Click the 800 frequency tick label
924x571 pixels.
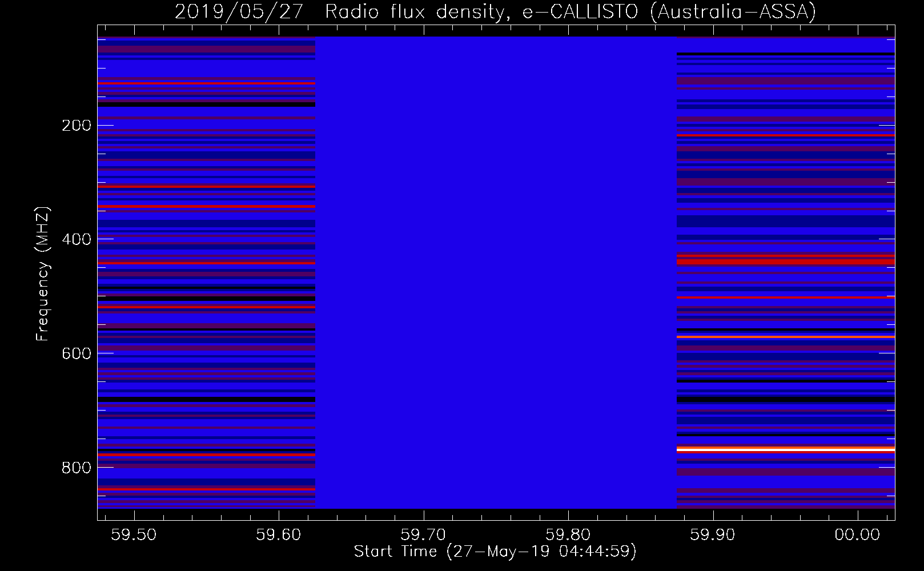[x=76, y=468]
